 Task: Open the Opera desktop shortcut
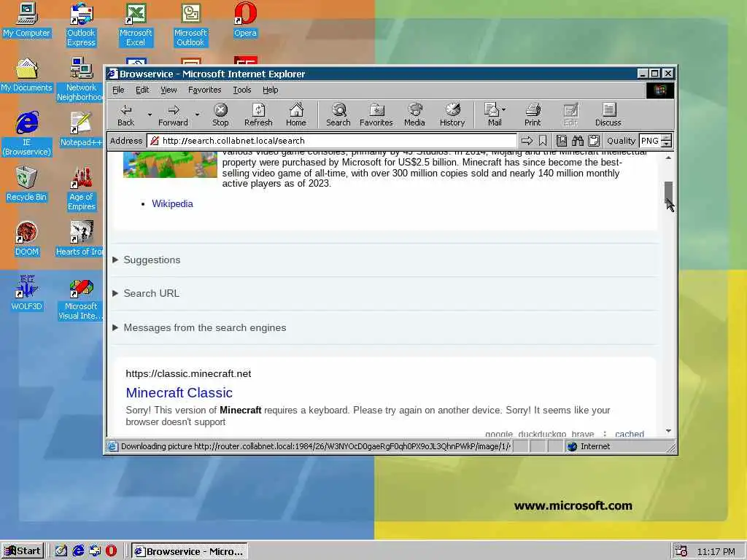[245, 20]
